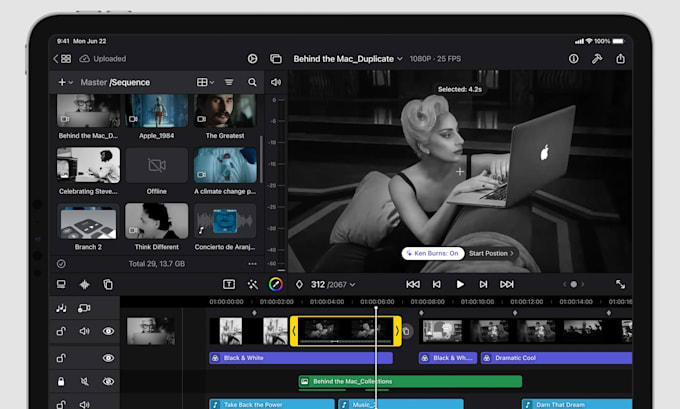Select the Take Back the Power audio clip

(271, 404)
